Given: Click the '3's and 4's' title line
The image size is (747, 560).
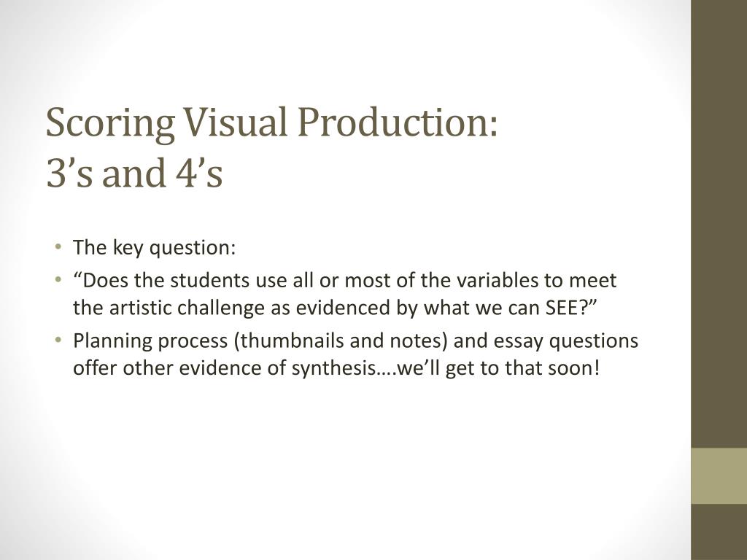Looking at the screenshot, I should (x=134, y=172).
